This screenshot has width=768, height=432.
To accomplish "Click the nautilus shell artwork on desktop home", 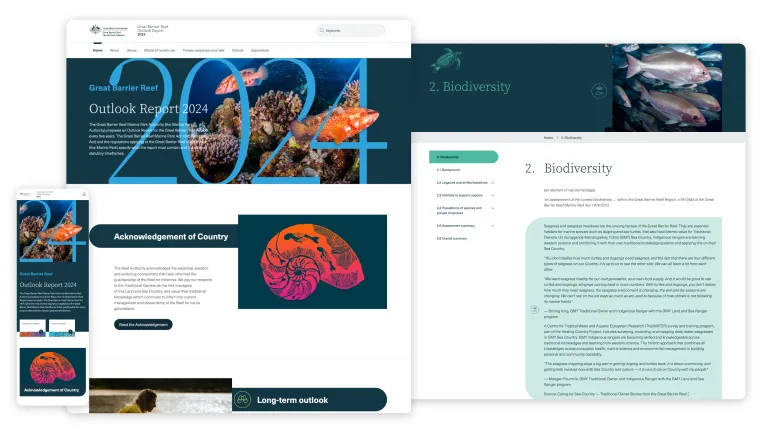I will [312, 262].
